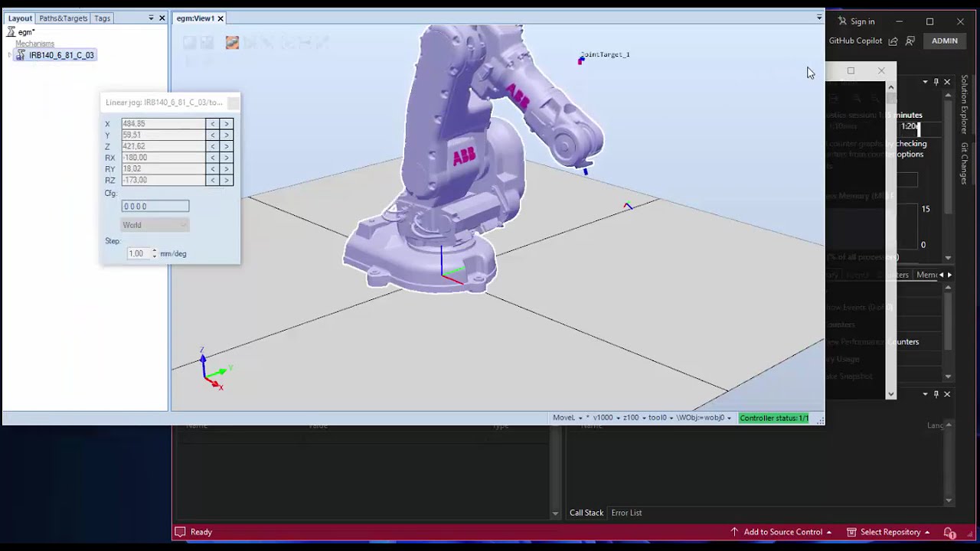The width and height of the screenshot is (980, 551).
Task: Pin the Call Stack panel
Action: (936, 394)
